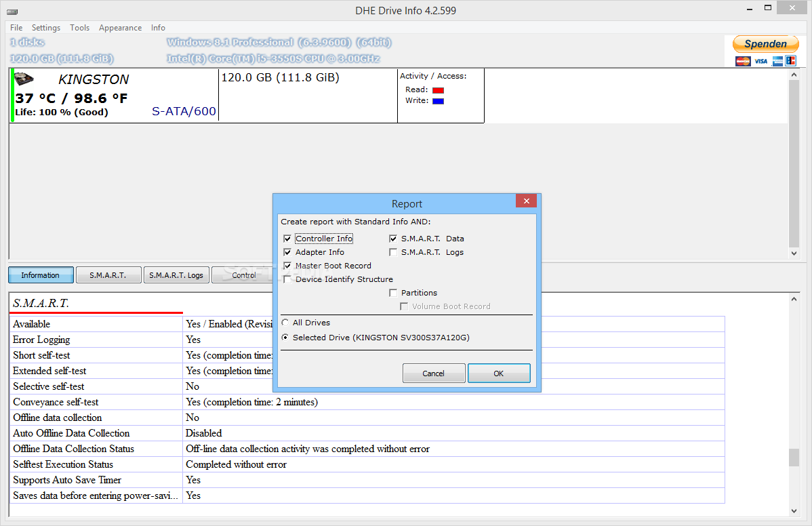Click the drive list scroll down arrow
Viewport: 812px width, 526px height.
pyautogui.click(x=794, y=253)
